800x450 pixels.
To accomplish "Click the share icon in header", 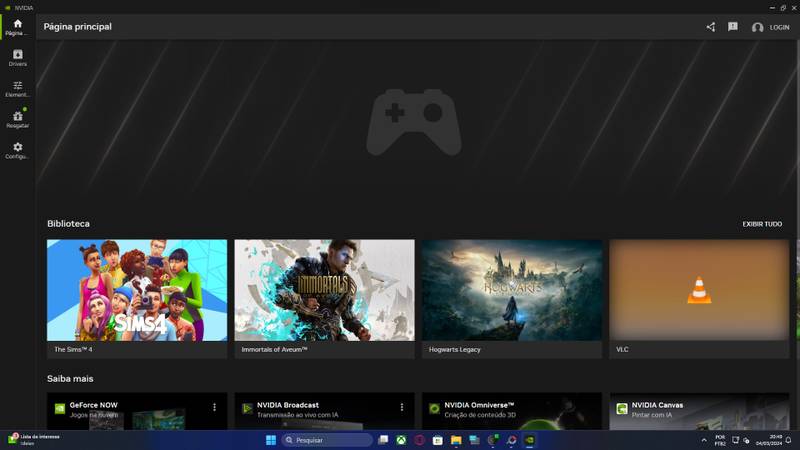I will tap(711, 27).
